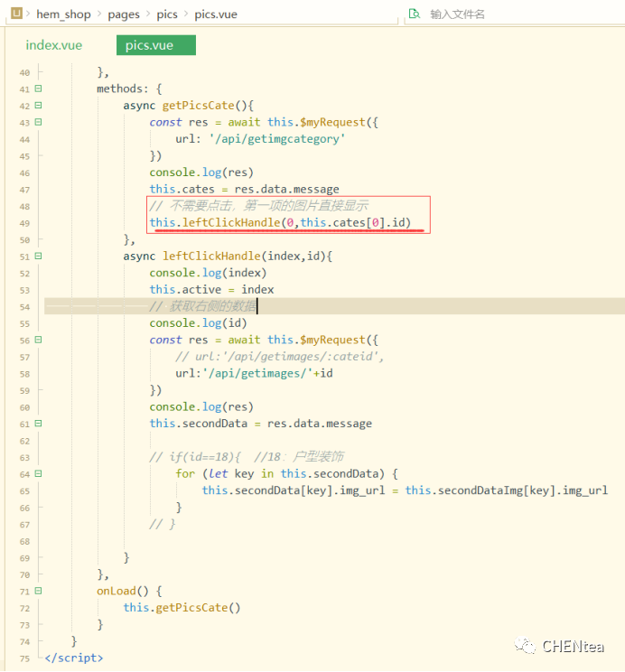
Task: Click line number 54 in the gutter
Action: point(24,306)
